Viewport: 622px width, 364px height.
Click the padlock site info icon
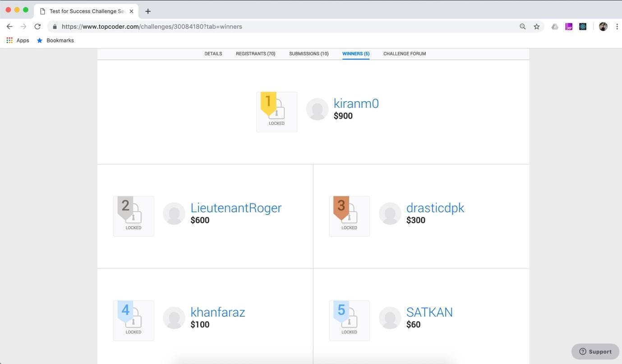tap(55, 27)
